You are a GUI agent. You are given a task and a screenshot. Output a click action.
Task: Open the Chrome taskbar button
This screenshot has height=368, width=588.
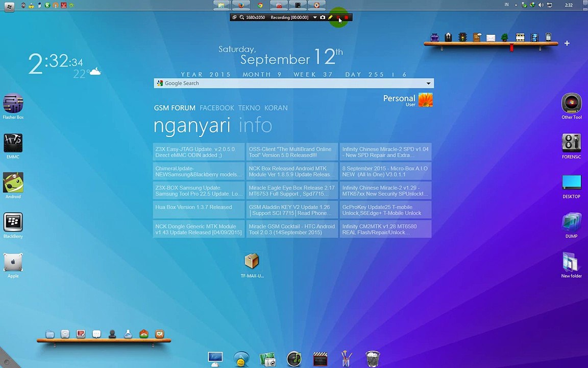pyautogui.click(x=260, y=5)
